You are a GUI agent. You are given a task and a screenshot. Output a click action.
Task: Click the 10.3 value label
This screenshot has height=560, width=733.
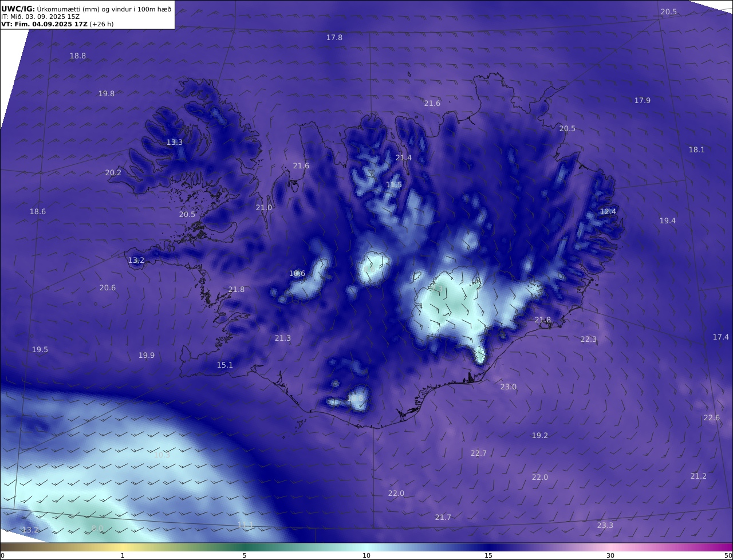(x=163, y=455)
